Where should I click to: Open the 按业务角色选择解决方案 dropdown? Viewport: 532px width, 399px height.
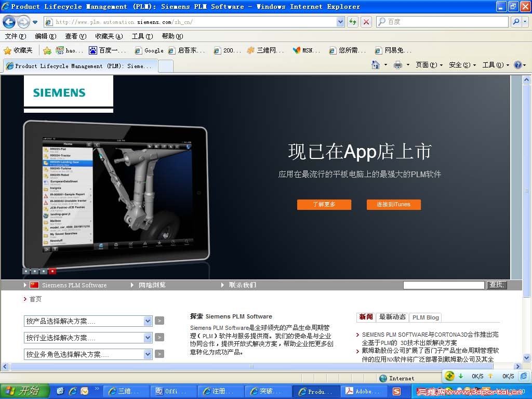[88, 354]
